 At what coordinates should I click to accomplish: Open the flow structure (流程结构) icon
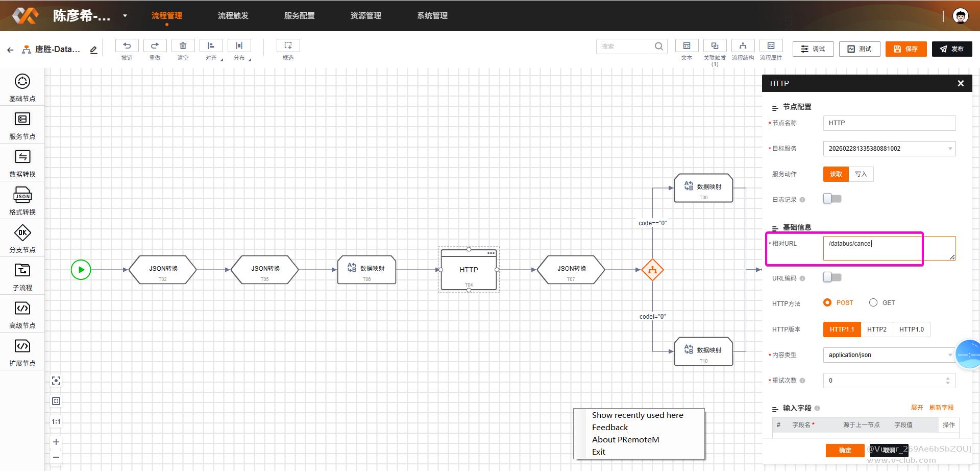743,46
